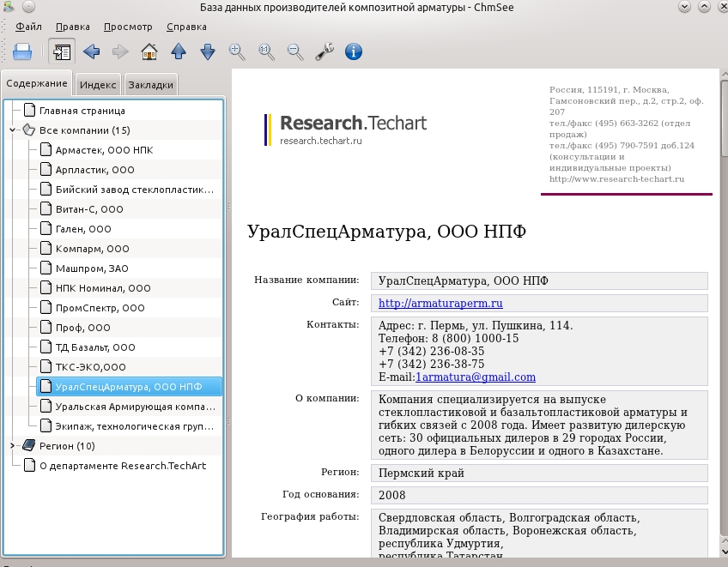The width and height of the screenshot is (728, 567).
Task: Click the Телефон: 8 (800) 1000-15 line
Action: click(448, 338)
